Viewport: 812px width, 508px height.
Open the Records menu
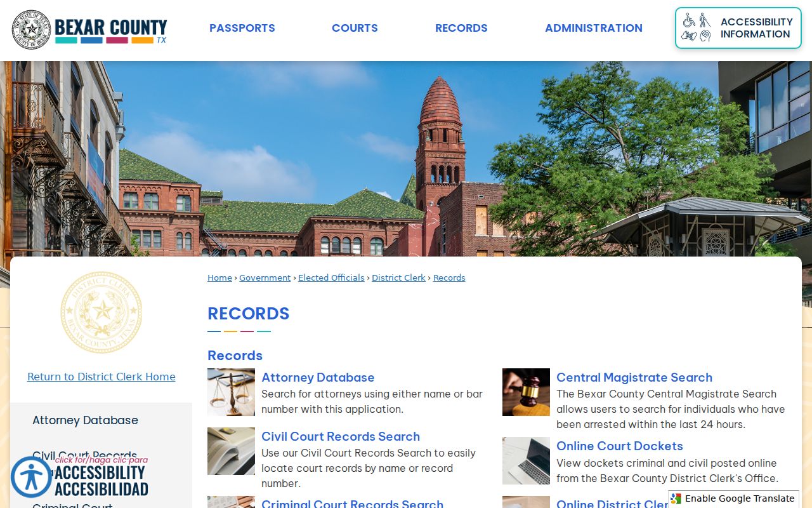(461, 28)
